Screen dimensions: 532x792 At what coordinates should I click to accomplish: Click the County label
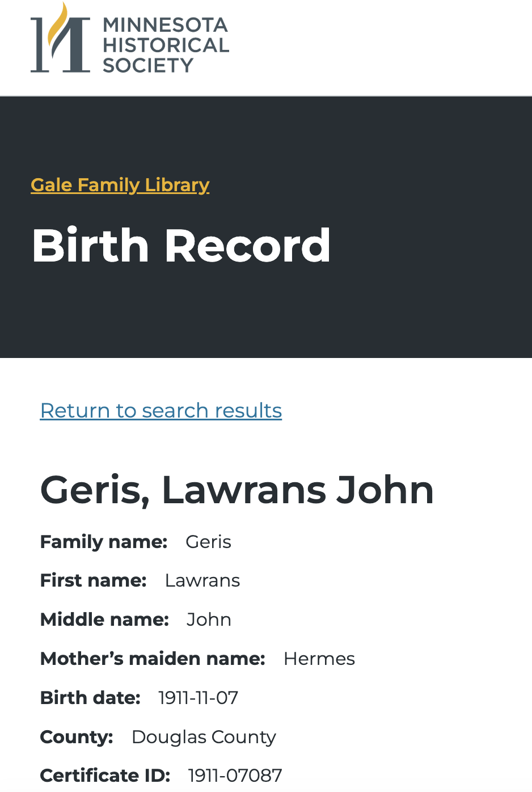[x=77, y=737]
